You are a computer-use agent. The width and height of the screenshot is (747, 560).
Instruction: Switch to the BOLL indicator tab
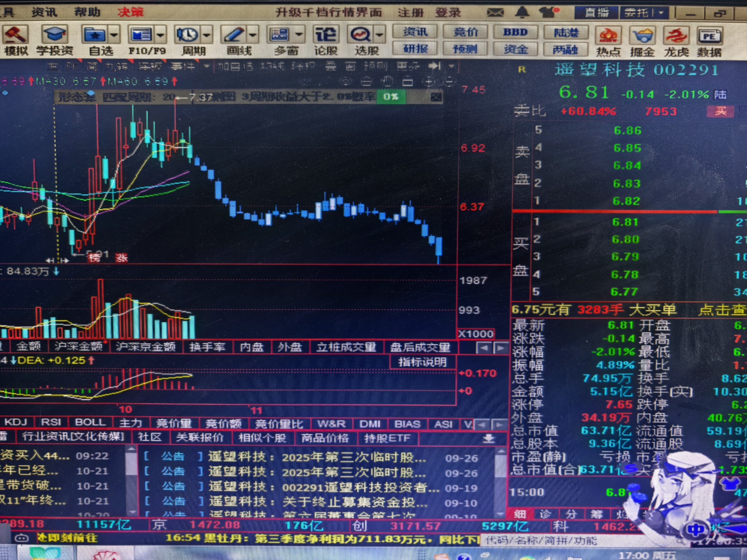tap(90, 422)
